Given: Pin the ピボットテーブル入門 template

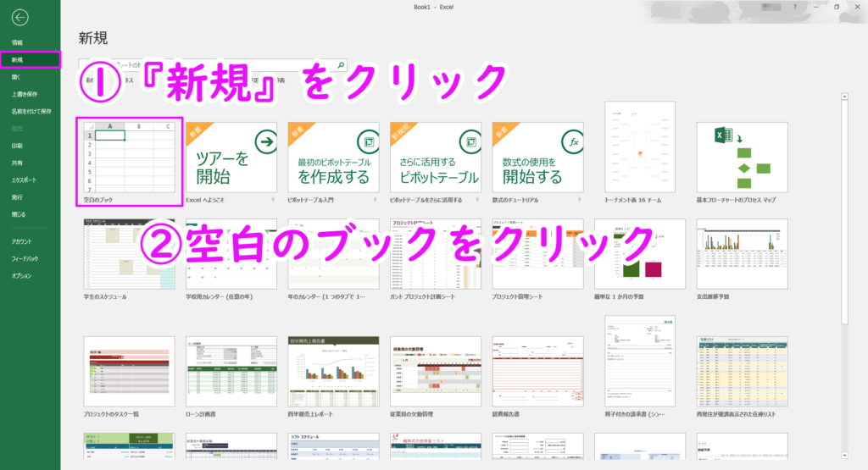Looking at the screenshot, I should (375, 200).
